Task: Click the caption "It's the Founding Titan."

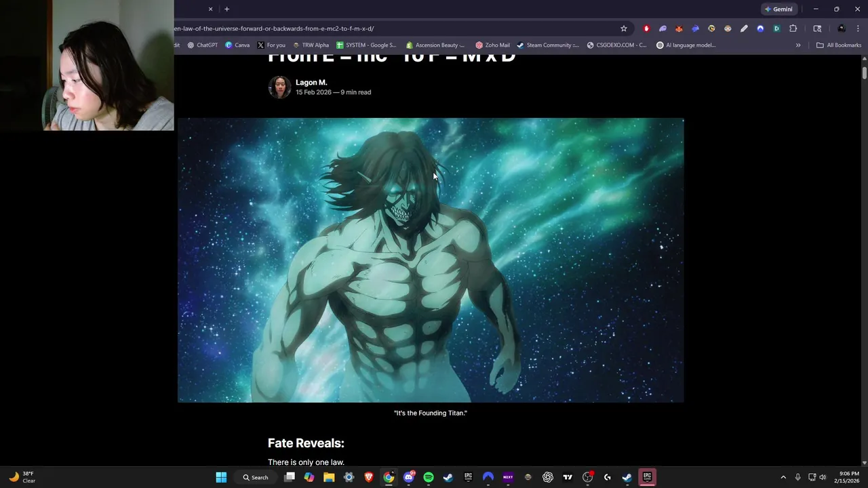Action: pyautogui.click(x=431, y=413)
